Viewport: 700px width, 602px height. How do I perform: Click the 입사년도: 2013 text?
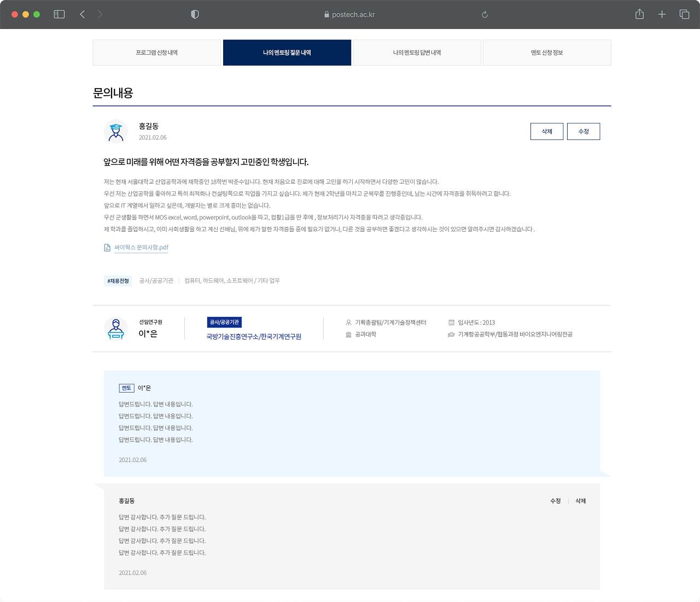pos(476,323)
